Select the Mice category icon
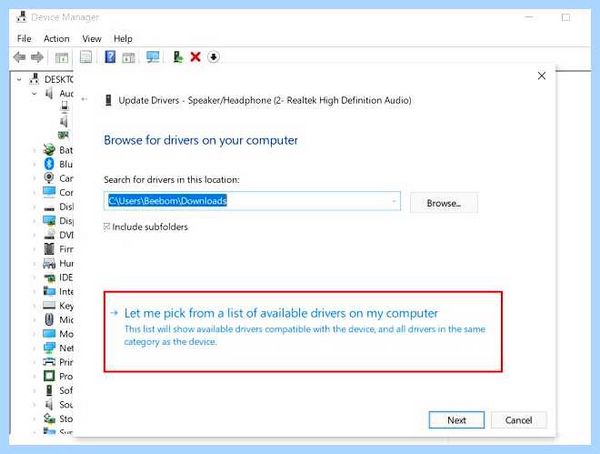This screenshot has width=600, height=454. [49, 319]
